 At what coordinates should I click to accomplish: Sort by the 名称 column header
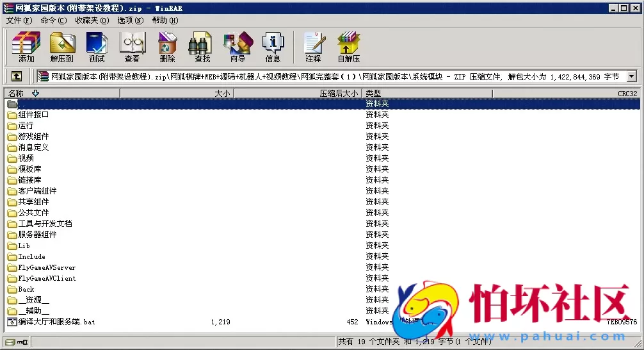62,94
